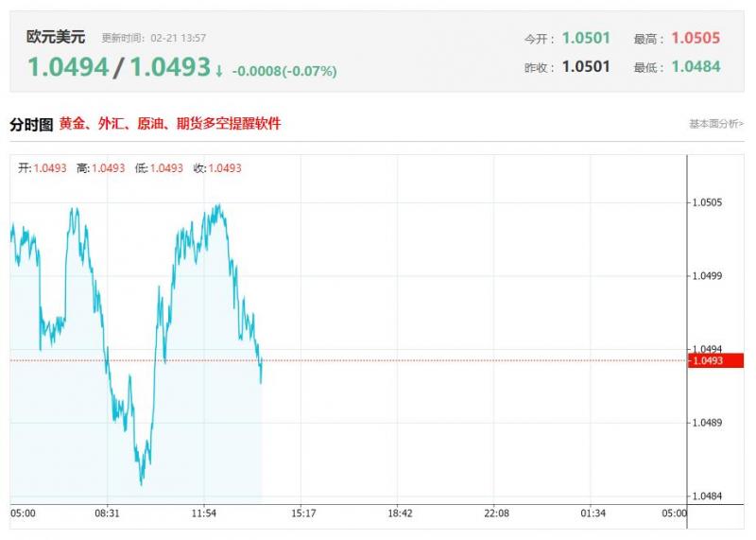Viewport: 756px width, 540px height.
Task: Select the 最高 1.0505 value
Action: [696, 38]
